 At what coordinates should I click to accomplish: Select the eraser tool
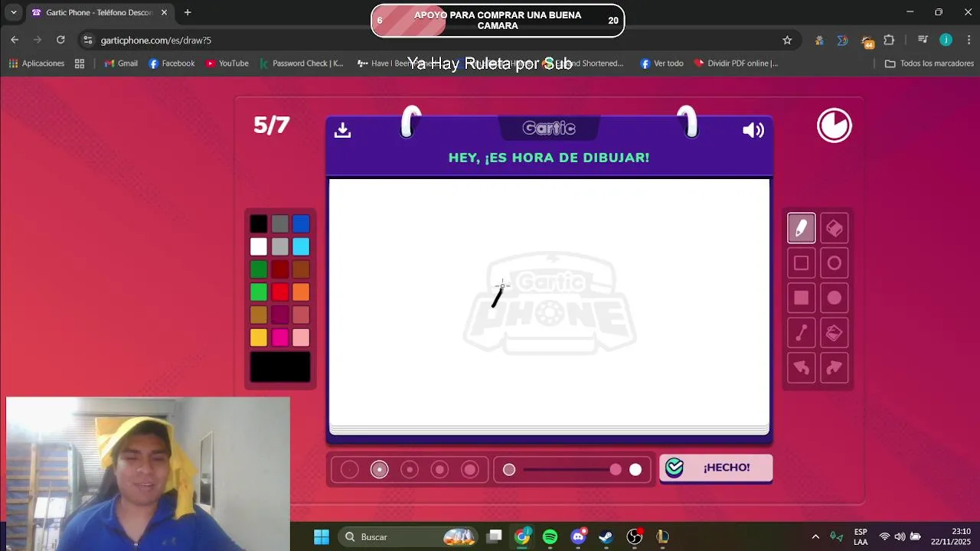point(835,228)
